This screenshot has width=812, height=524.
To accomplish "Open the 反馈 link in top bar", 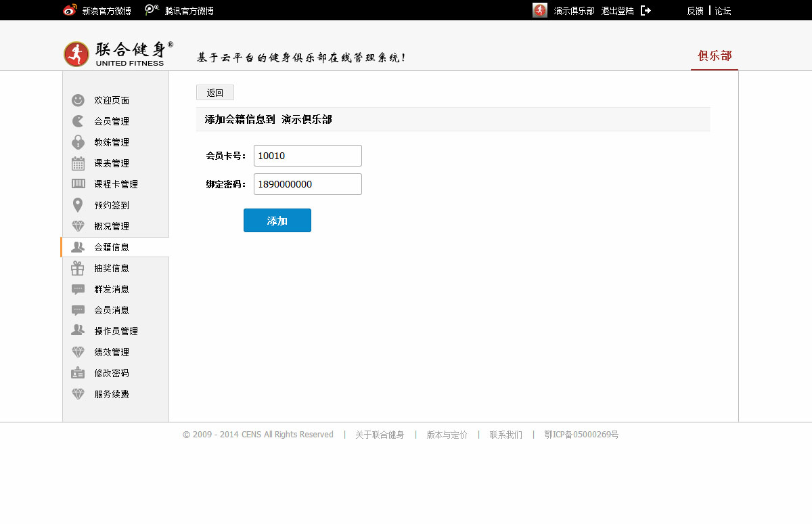I will click(695, 11).
